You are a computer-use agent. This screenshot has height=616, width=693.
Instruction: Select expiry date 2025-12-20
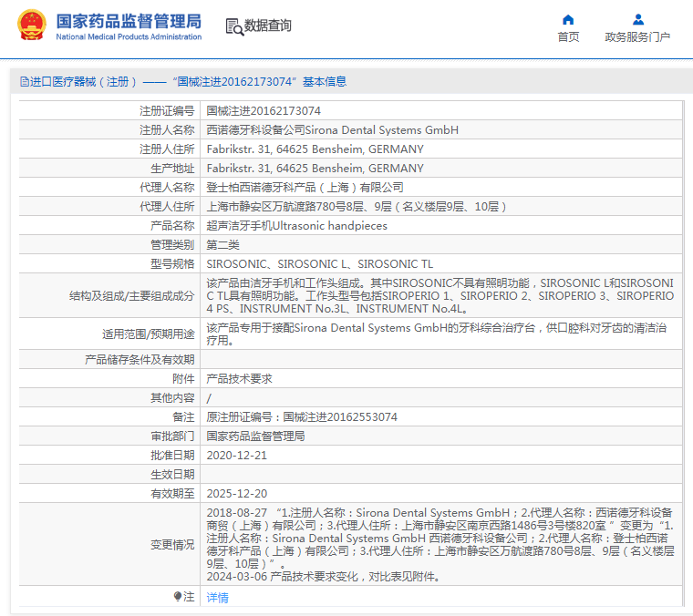pos(237,493)
